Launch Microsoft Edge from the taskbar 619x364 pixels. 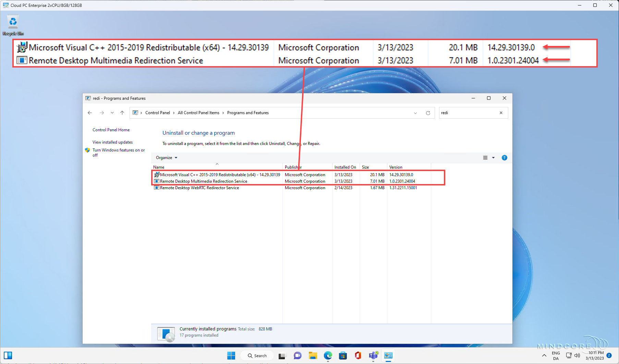(x=328, y=356)
